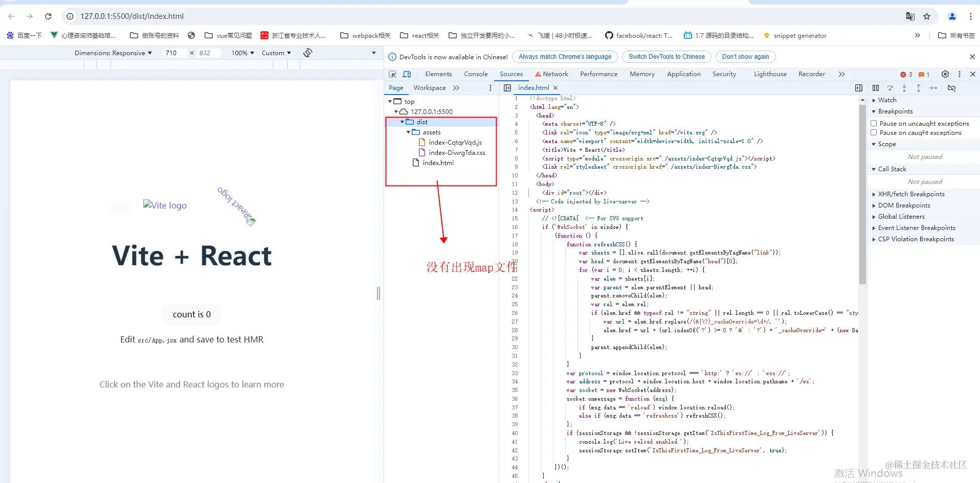Click the pause script execution button
Image resolution: width=980 pixels, height=483 pixels.
pyautogui.click(x=876, y=88)
